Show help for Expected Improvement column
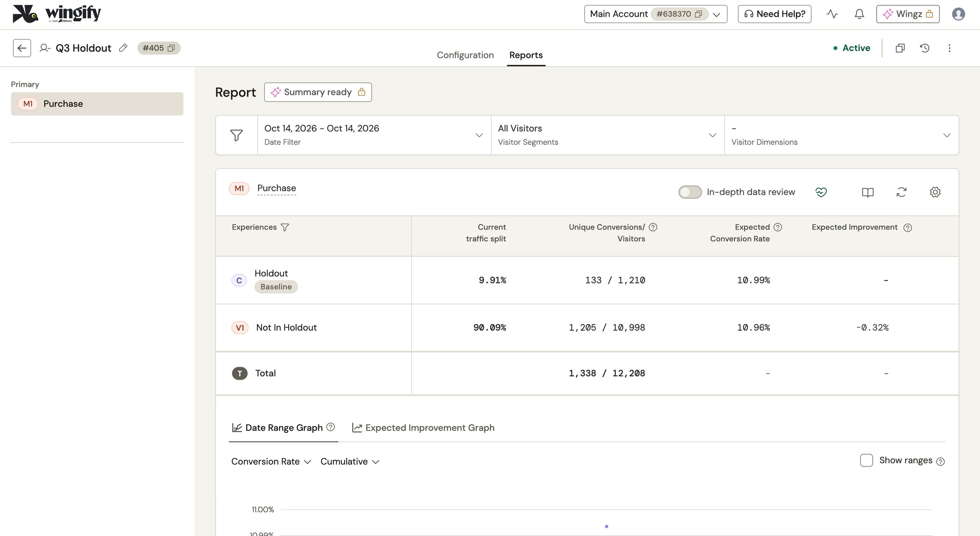The width and height of the screenshot is (980, 536). pos(908,228)
